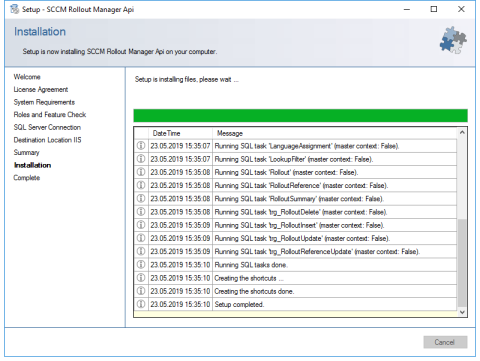
Task: Click the log list vertical scrollbar thumb
Action: click(x=462, y=263)
